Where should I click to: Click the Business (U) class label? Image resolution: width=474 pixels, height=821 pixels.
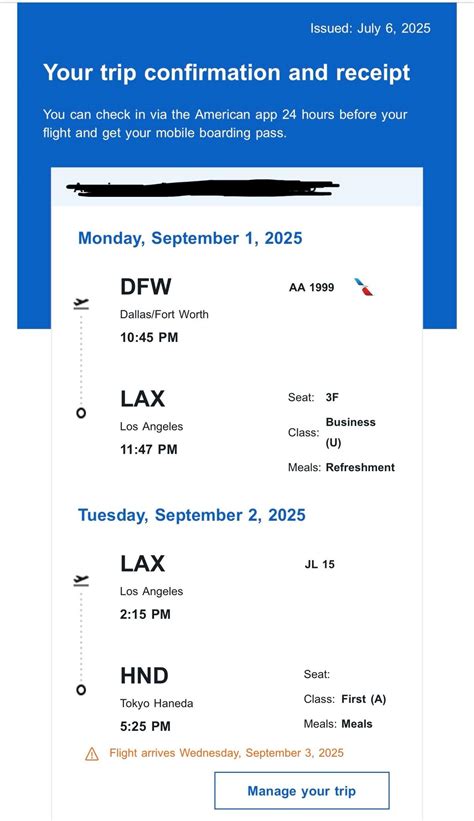[x=350, y=432]
